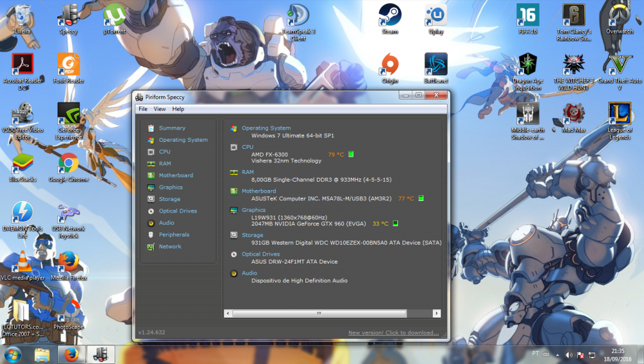This screenshot has width=644, height=364.
Task: Click the horizontal scrollbar right arrow
Action: [x=437, y=314]
